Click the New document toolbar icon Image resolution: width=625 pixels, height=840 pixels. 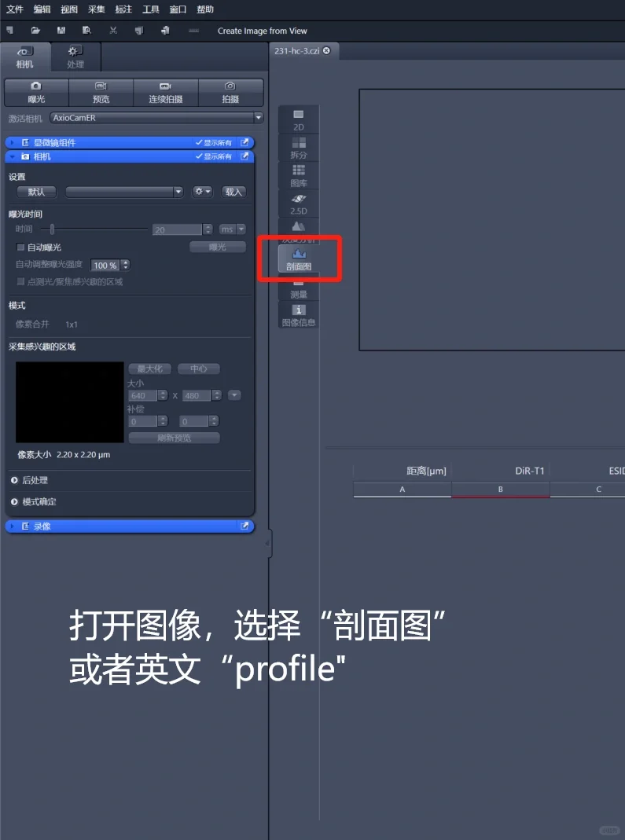click(9, 31)
